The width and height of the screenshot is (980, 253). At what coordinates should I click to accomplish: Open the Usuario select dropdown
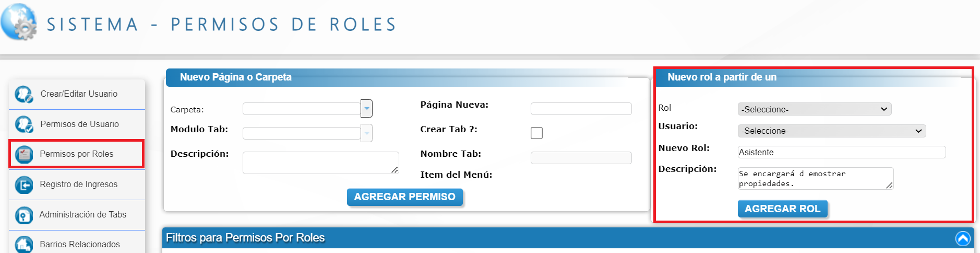832,131
